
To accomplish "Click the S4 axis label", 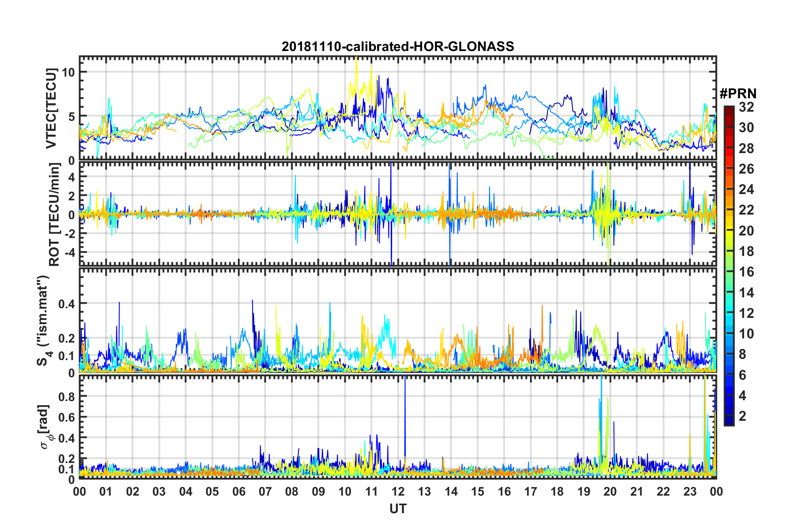I will tap(43, 320).
